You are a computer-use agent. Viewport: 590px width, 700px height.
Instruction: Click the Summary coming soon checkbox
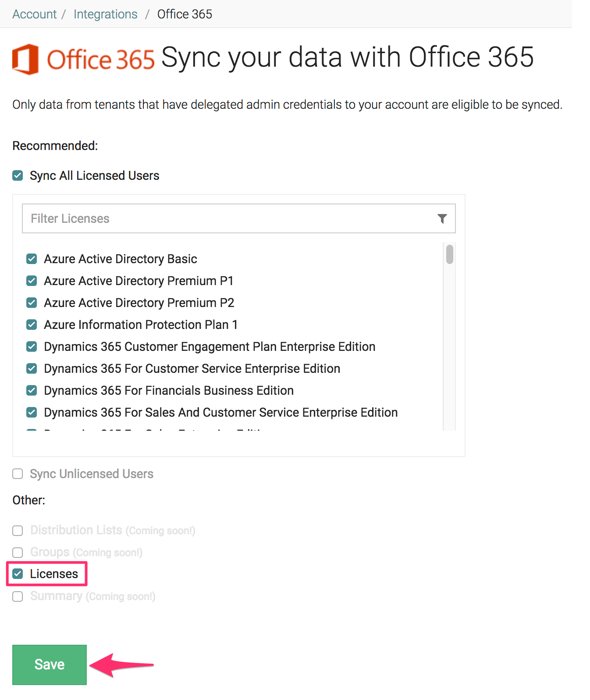coord(18,596)
